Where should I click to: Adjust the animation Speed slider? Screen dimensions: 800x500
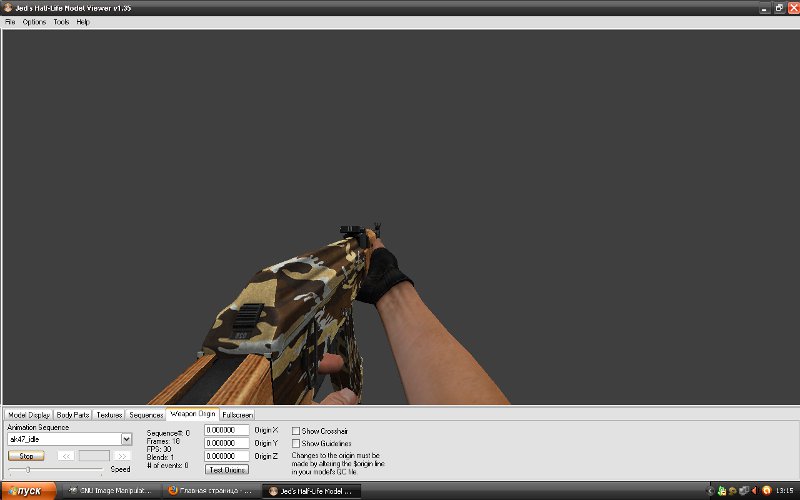click(x=28, y=469)
